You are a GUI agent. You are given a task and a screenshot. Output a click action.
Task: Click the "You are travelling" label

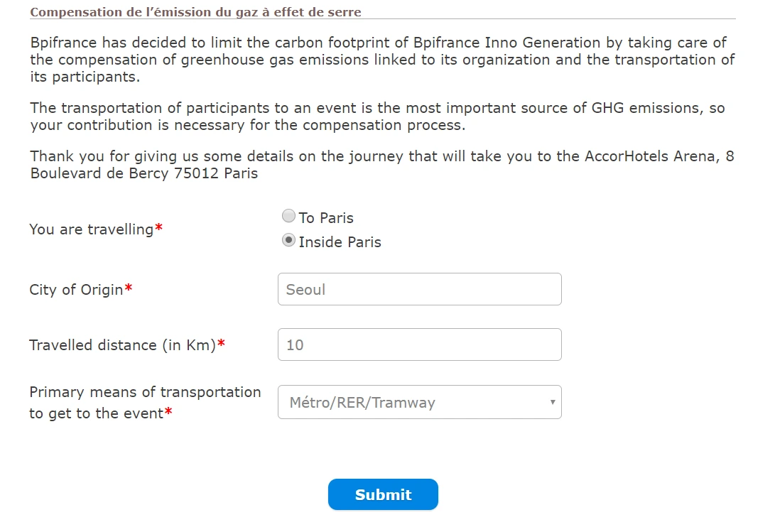(91, 229)
